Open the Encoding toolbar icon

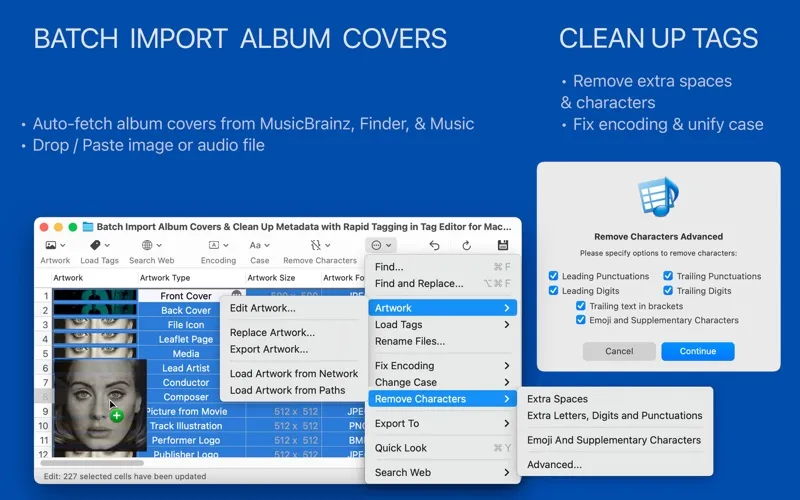coord(214,245)
